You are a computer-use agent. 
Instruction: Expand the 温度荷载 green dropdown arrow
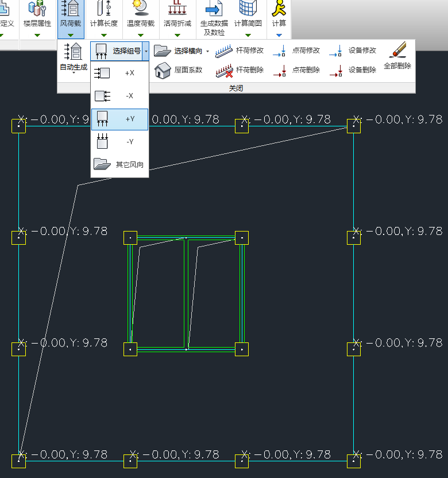tap(141, 36)
